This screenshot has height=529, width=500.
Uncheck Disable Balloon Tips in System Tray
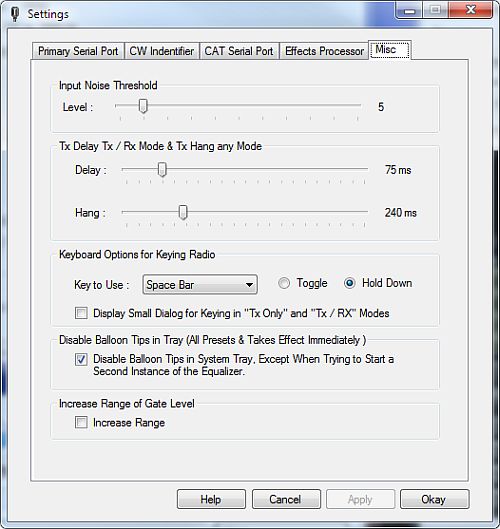81,359
